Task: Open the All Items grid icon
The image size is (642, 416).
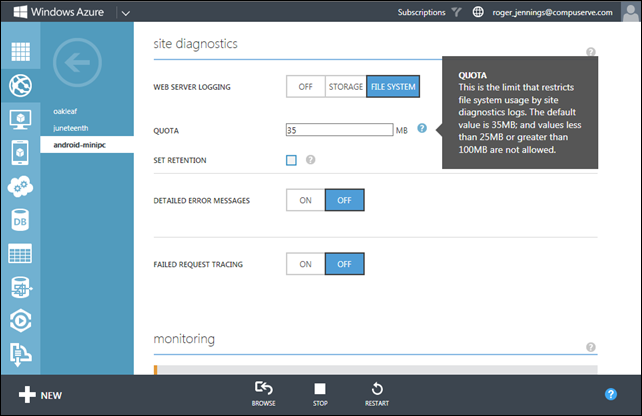Action: [20, 52]
